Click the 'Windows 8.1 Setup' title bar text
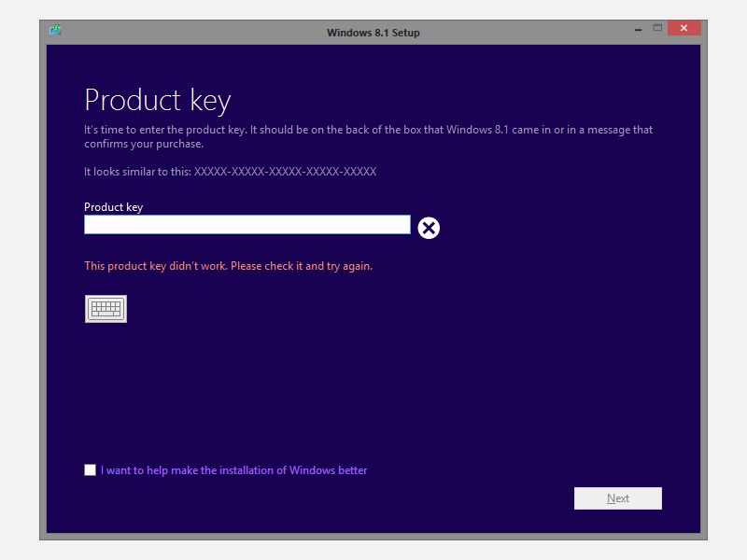 tap(373, 33)
